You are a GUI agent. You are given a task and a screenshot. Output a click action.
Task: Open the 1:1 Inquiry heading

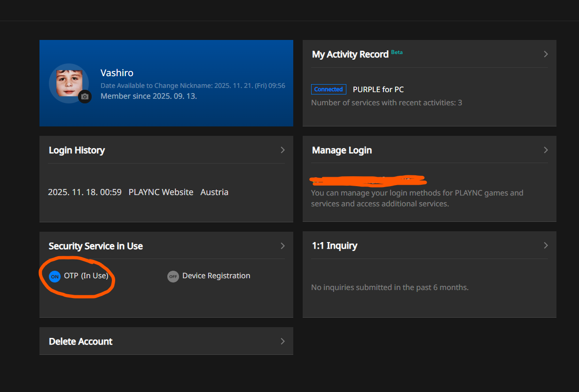pos(335,246)
